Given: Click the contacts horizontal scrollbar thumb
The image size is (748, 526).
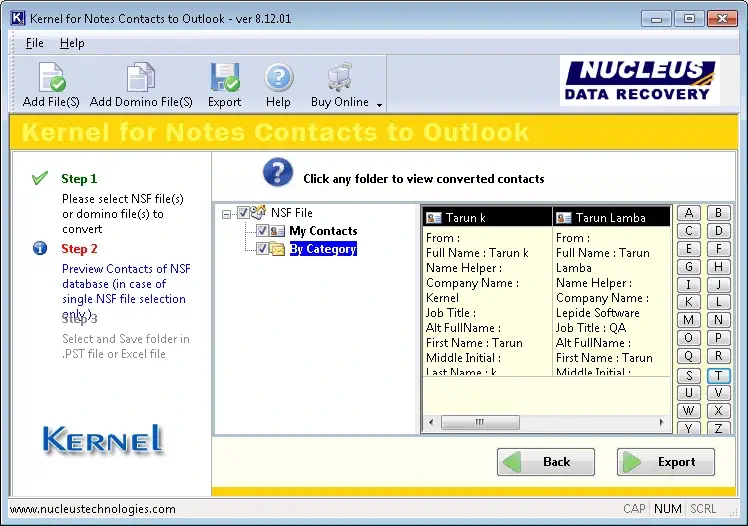Looking at the screenshot, I should coord(480,422).
